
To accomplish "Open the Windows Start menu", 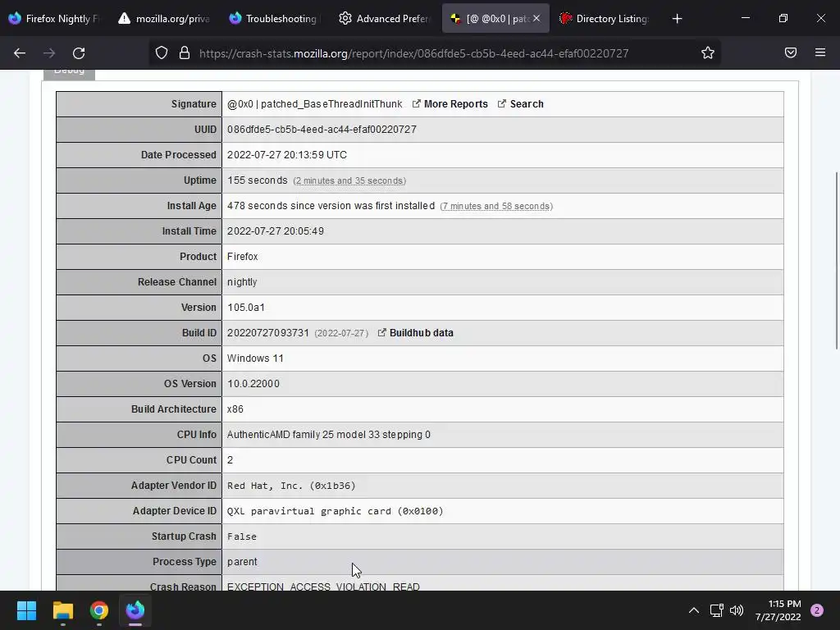I will (x=26, y=610).
